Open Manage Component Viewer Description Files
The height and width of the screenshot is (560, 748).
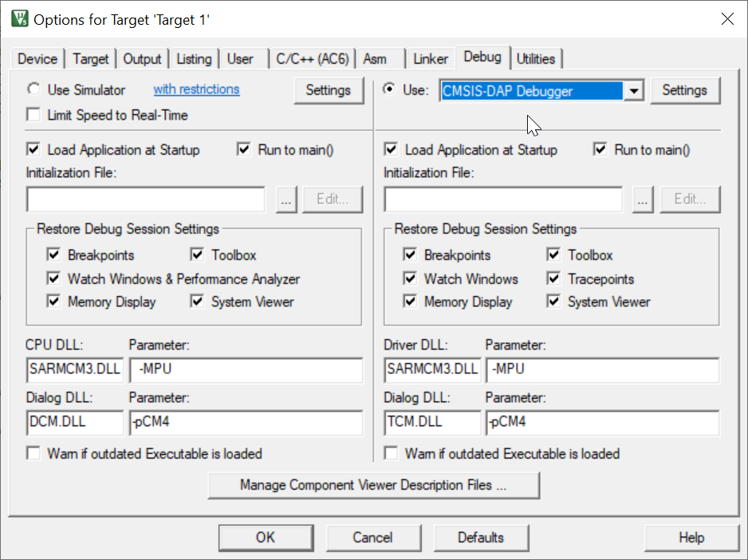pyautogui.click(x=373, y=485)
